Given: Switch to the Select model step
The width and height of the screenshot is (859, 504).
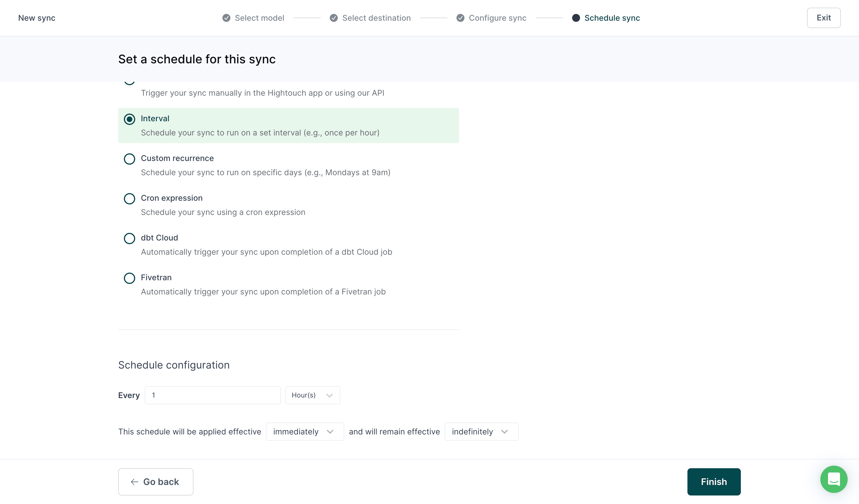Looking at the screenshot, I should click(x=260, y=18).
